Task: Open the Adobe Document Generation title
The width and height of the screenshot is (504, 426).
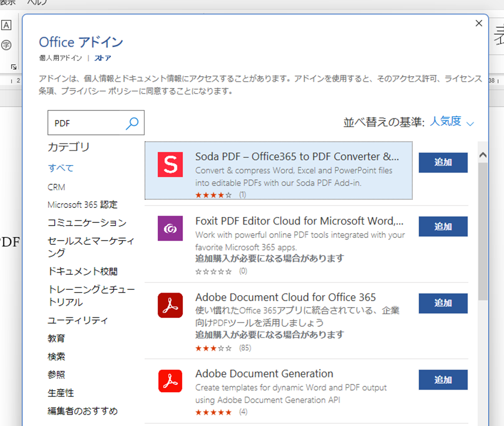Action: (x=264, y=373)
